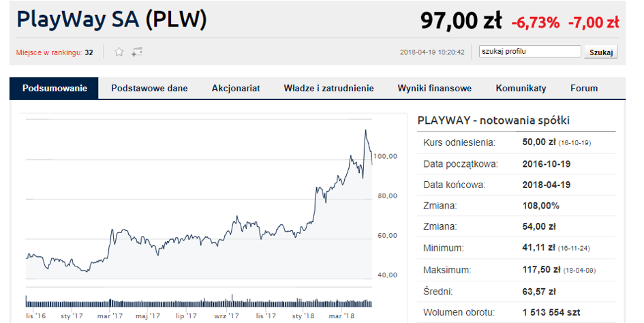Click the add-to-portfolio wallet icon

[137, 52]
